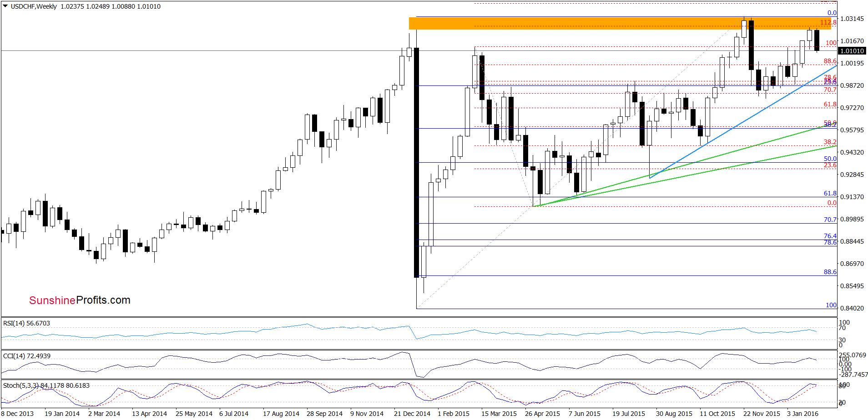Click the 19 Jul 2015 date label
Image resolution: width=868 pixels, height=420 pixels.
[x=629, y=414]
